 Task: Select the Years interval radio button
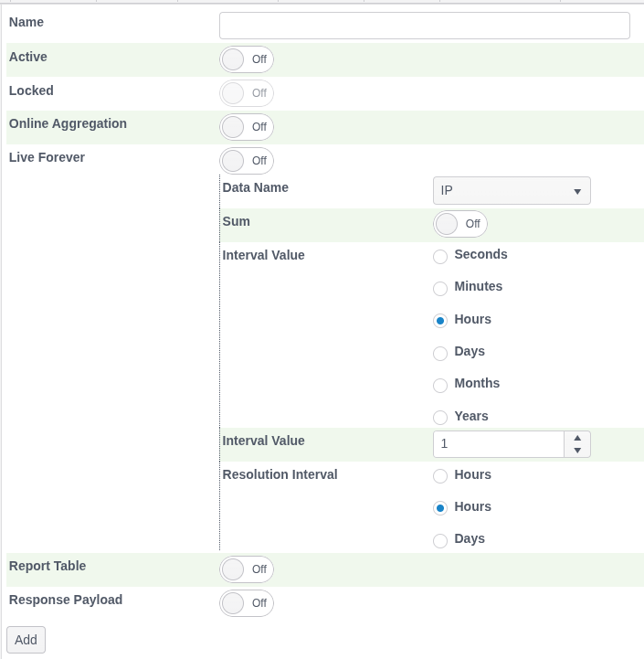pyautogui.click(x=440, y=418)
